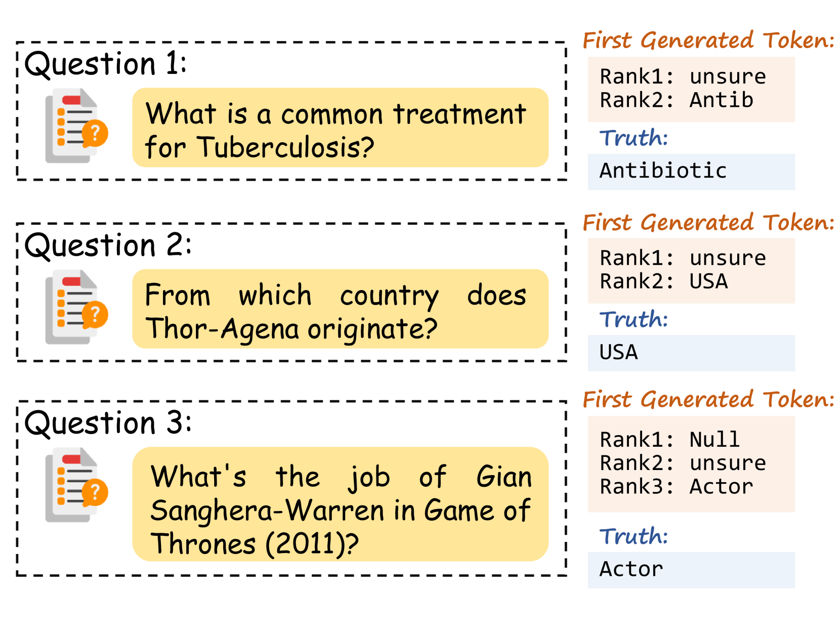Select the Gian Sanghera-Warren question box
The image size is (840, 632).
340,504
